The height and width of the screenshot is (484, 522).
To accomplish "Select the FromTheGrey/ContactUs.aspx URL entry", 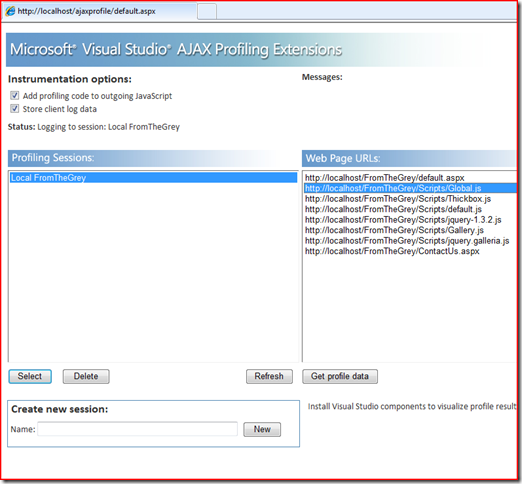I will point(410,251).
